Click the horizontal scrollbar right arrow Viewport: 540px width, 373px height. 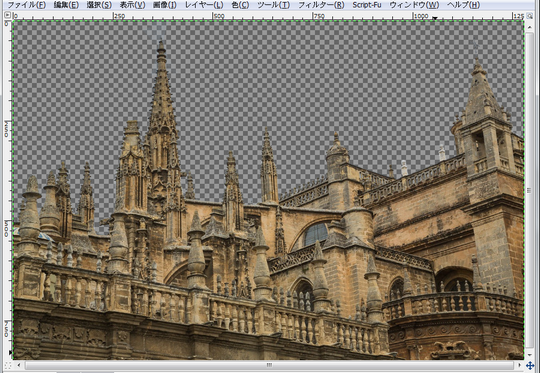tap(519, 365)
